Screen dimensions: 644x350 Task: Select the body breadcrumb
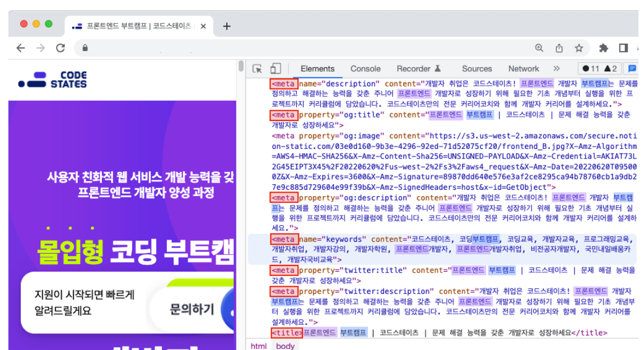[x=285, y=346]
